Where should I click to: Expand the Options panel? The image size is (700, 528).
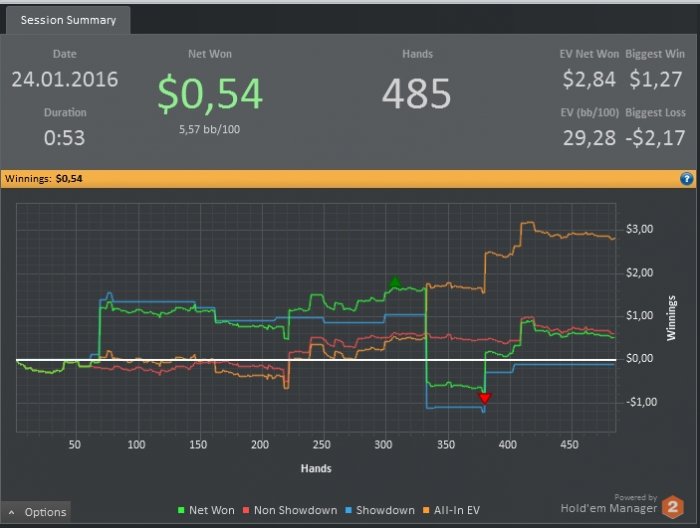36,512
